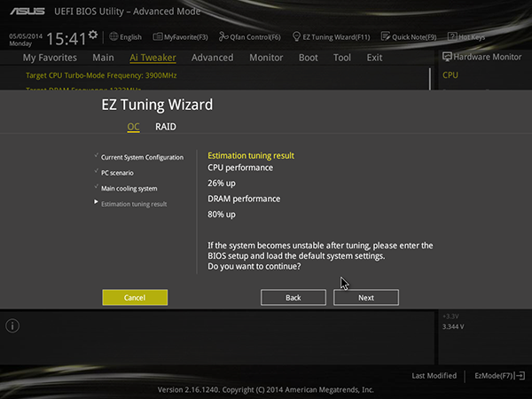Click the Target CPU Turbo-Mode Frequency line
Viewport: 532px width, 399px height.
point(101,75)
